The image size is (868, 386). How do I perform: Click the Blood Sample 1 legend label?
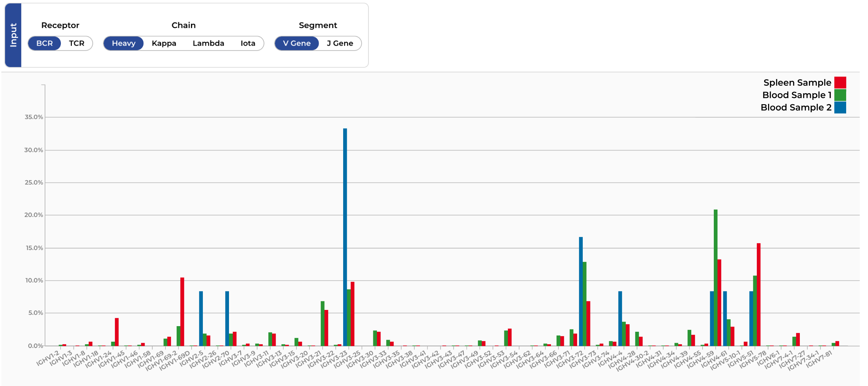coord(797,95)
